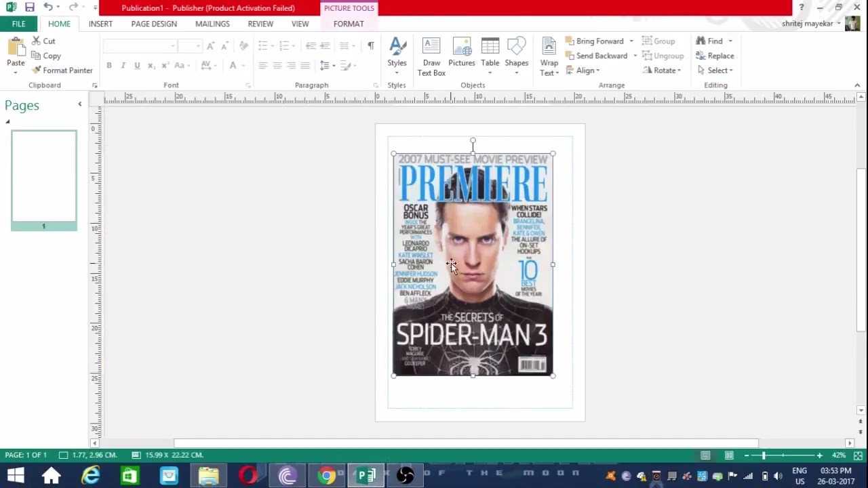Image resolution: width=868 pixels, height=488 pixels.
Task: Click the Format Painter icon
Action: (37, 70)
